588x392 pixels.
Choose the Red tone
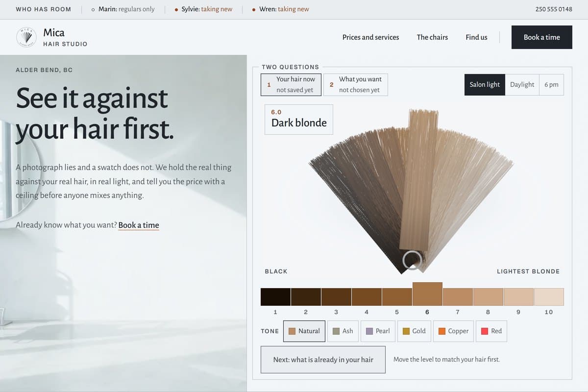point(492,331)
